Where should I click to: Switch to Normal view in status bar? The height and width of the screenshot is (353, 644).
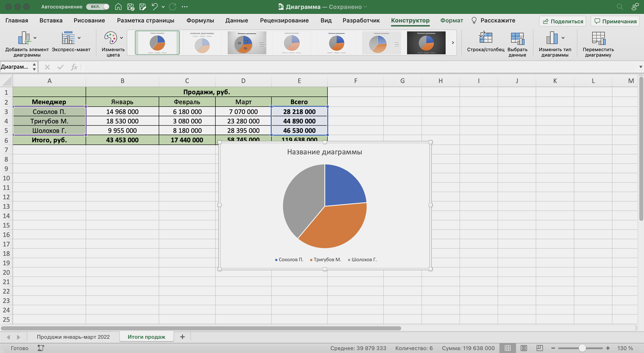(508, 348)
